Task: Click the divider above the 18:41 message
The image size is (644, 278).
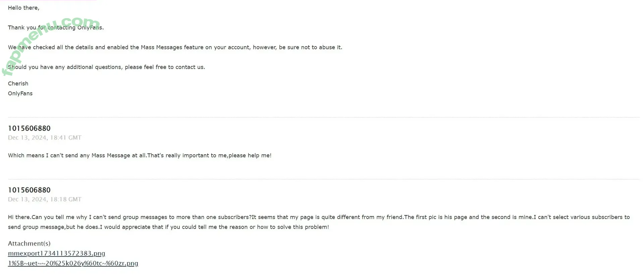Action: [x=324, y=117]
